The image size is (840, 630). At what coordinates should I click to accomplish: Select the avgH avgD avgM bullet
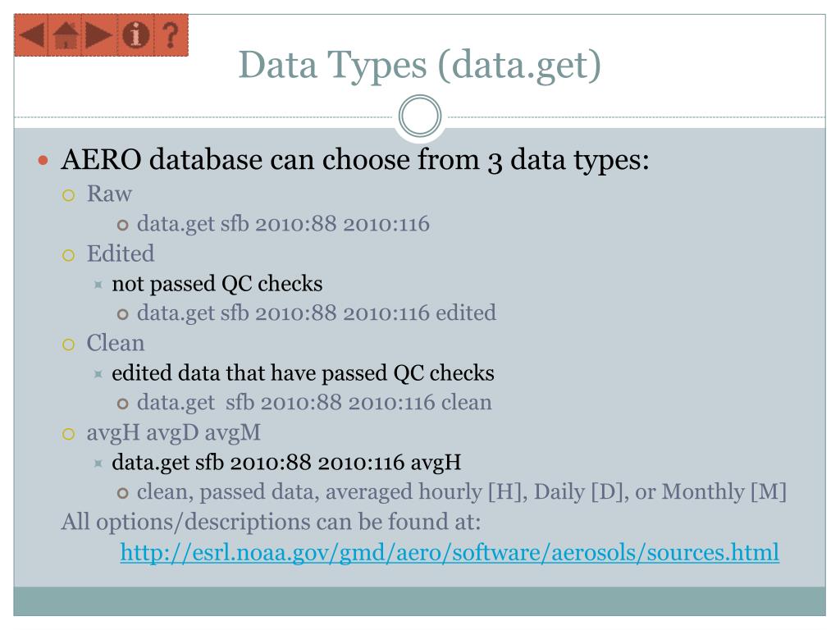coord(174,432)
